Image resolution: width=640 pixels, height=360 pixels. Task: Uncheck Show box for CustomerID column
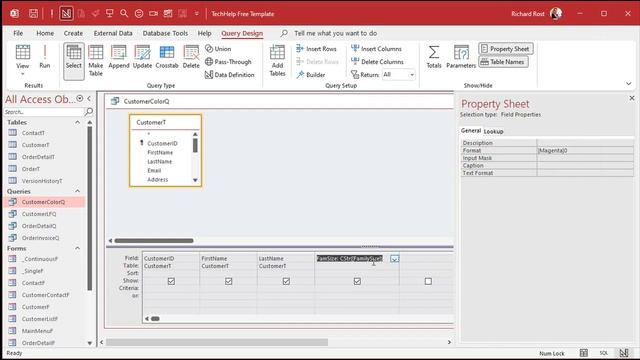(x=171, y=281)
